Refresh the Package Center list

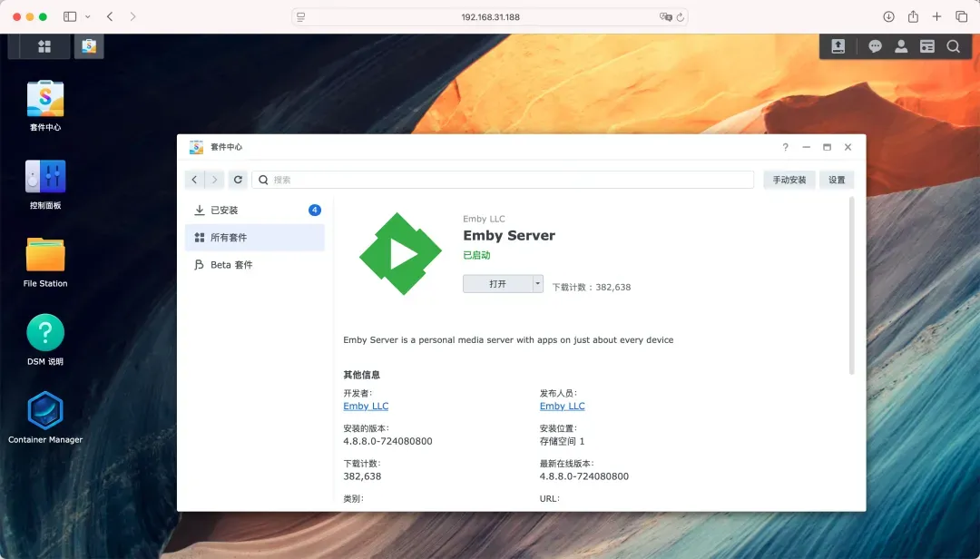pos(238,180)
